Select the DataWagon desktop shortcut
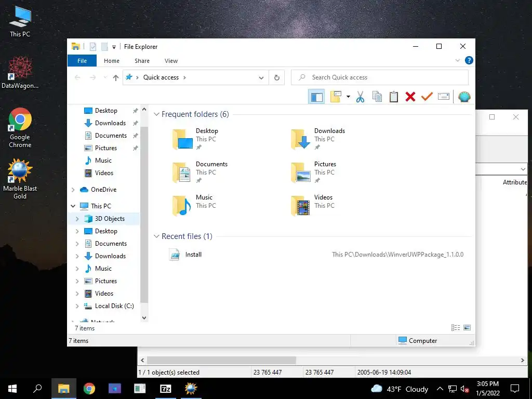532x399 pixels. click(x=20, y=73)
